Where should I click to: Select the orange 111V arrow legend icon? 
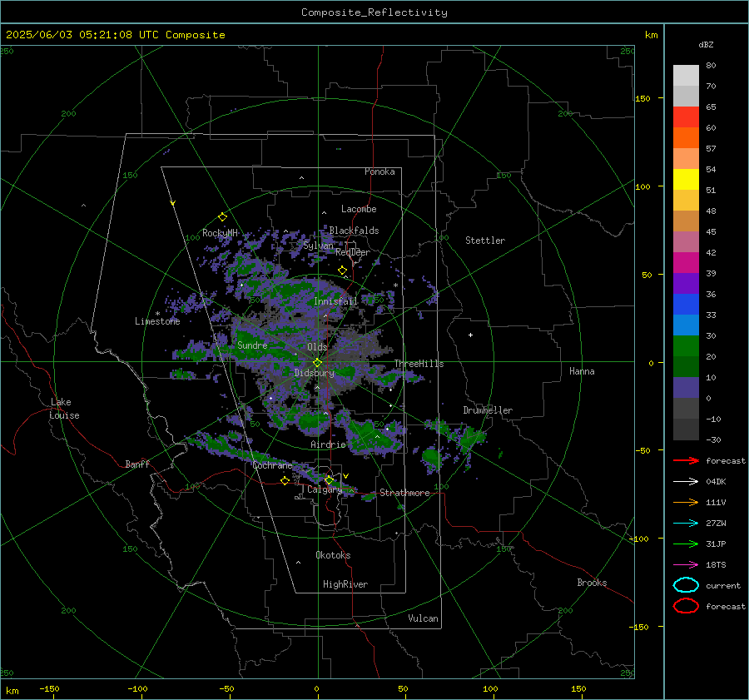pyautogui.click(x=686, y=502)
